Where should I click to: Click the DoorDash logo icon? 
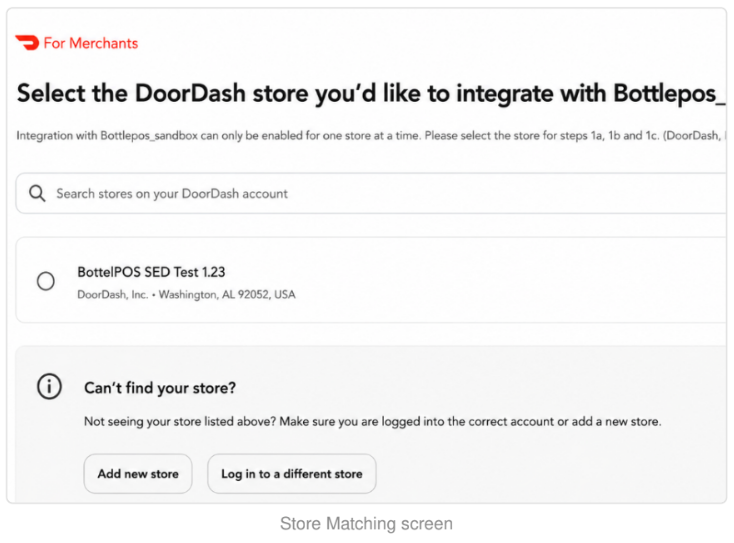27,43
